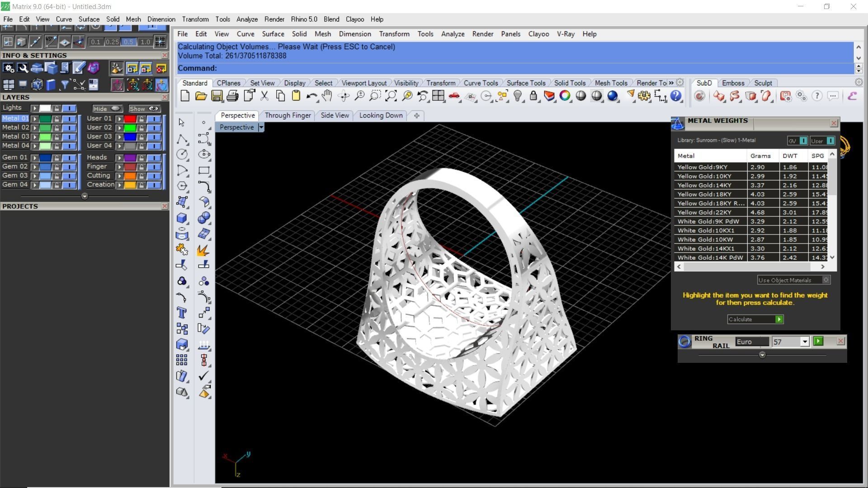Screen dimensions: 868x488
Task: Expand the Gem 01 layer arrow
Action: 34,158
